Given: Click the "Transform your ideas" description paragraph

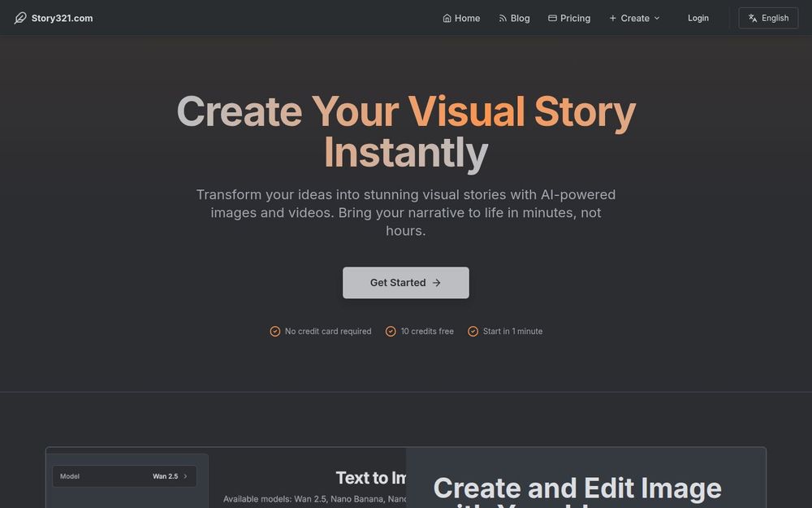Looking at the screenshot, I should [x=406, y=212].
